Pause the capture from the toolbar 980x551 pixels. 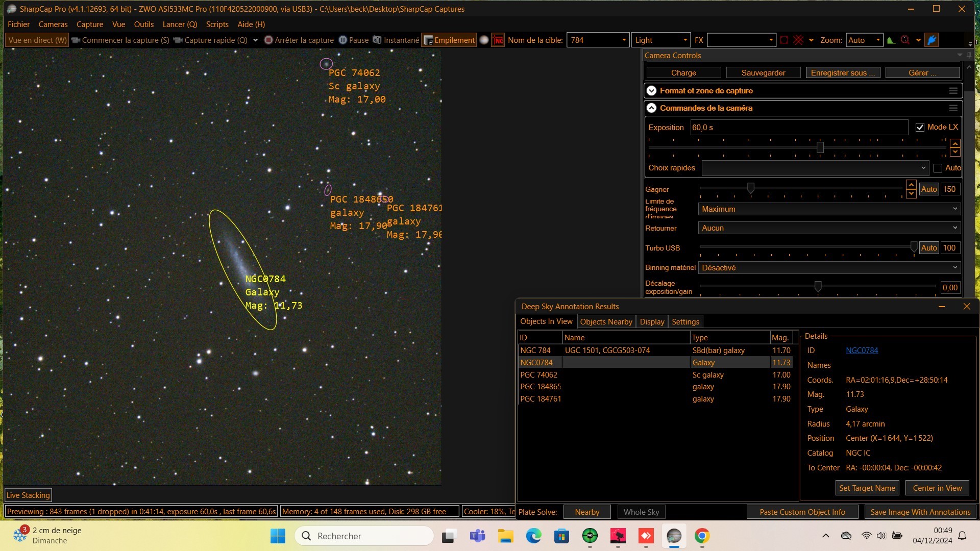(x=353, y=40)
